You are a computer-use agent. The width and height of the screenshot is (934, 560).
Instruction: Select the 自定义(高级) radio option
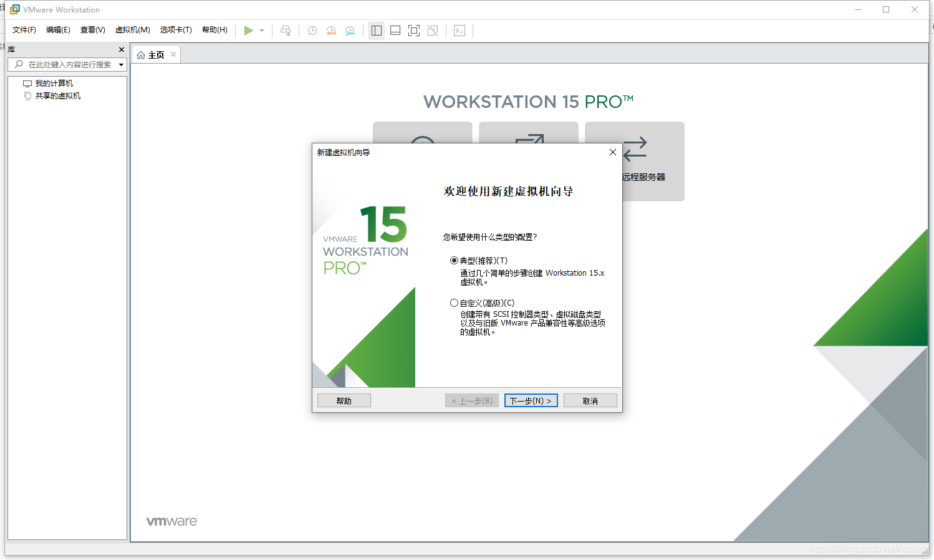(454, 303)
